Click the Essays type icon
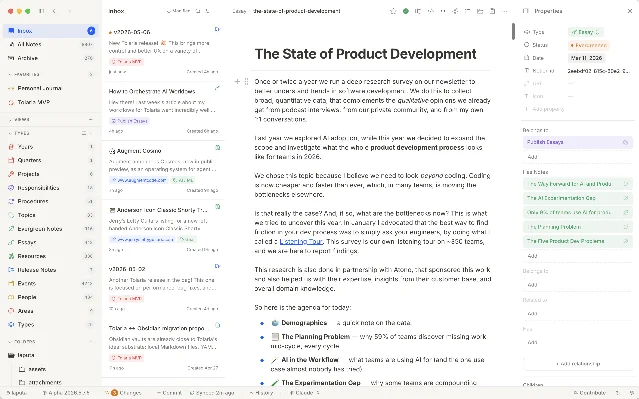The height and width of the screenshot is (399, 639). [x=11, y=242]
